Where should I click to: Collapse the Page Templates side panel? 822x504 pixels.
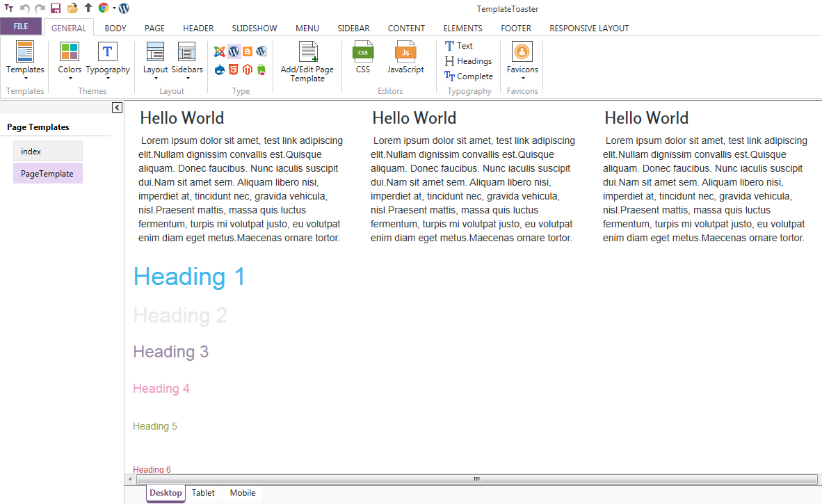click(x=117, y=107)
